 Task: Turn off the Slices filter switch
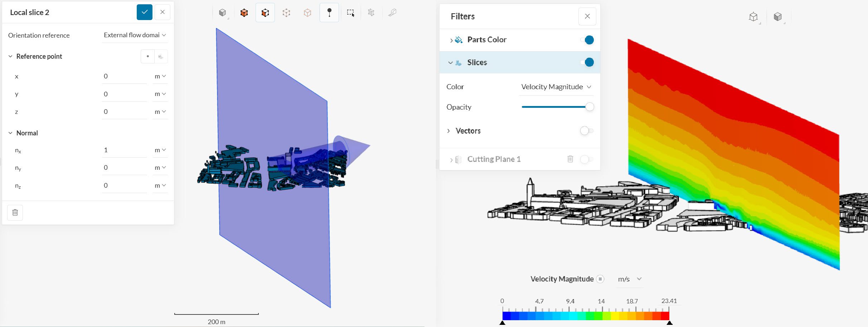point(587,62)
